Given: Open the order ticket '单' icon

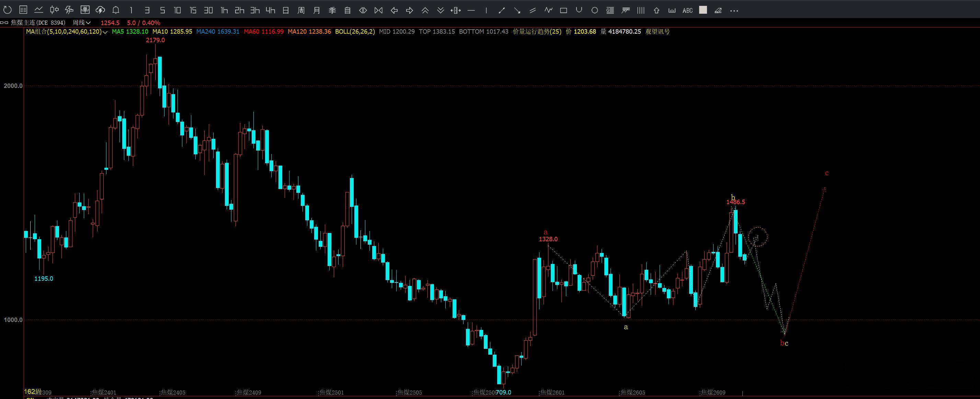Looking at the screenshot, I should [85, 10].
